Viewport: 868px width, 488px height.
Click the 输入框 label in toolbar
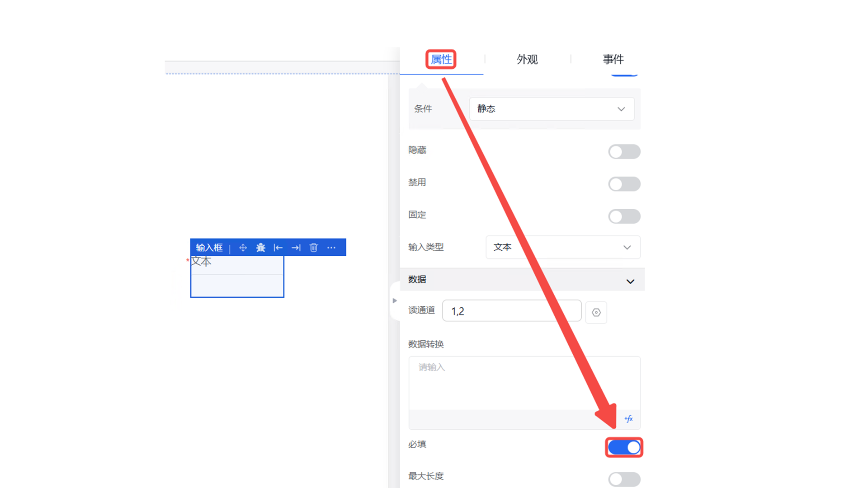pyautogui.click(x=209, y=248)
